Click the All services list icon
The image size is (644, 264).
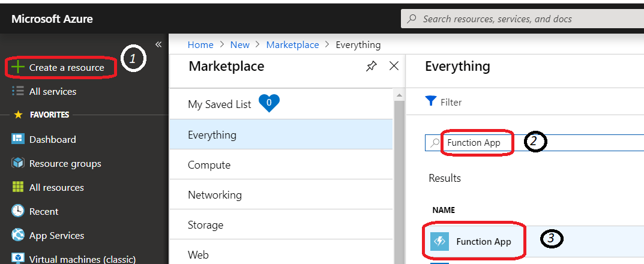18,91
